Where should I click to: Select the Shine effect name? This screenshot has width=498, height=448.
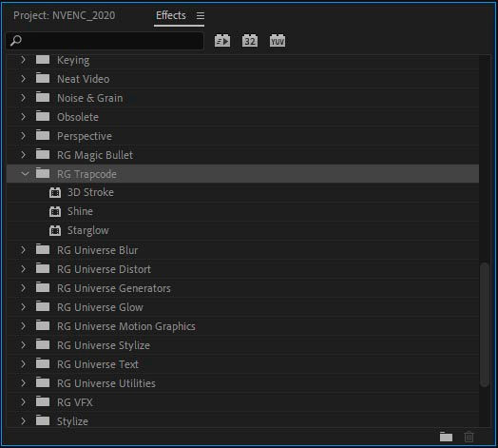(x=80, y=211)
